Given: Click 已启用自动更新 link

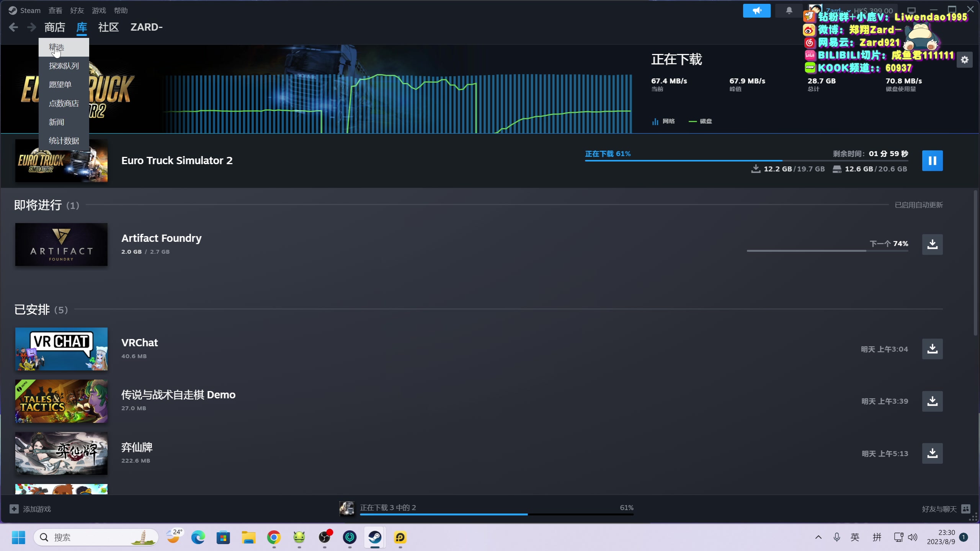Looking at the screenshot, I should [x=918, y=205].
